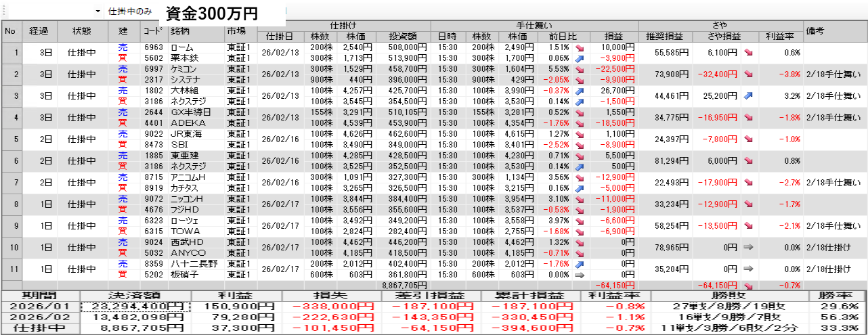Click the toolbar drag grip at top left

click(4, 12)
